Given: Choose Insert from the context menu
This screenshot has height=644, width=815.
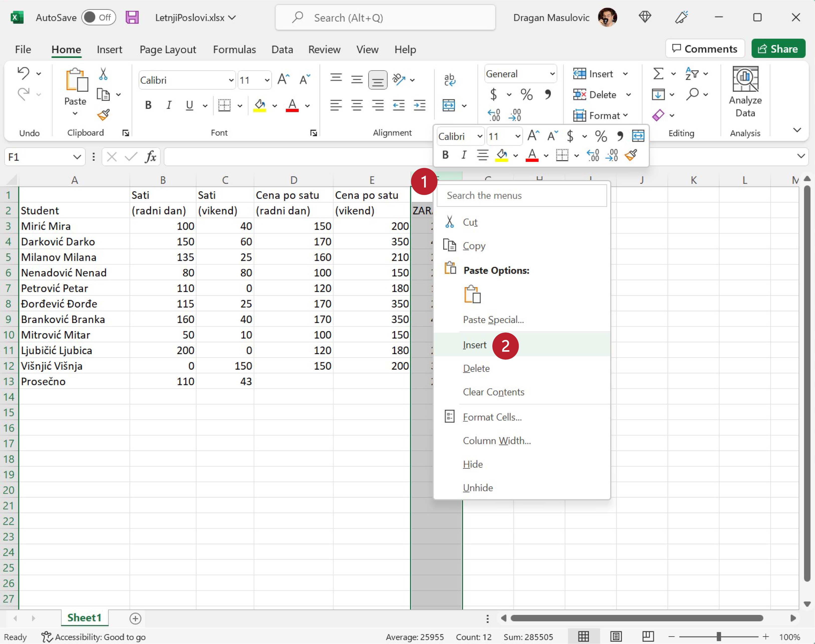Looking at the screenshot, I should coord(474,345).
